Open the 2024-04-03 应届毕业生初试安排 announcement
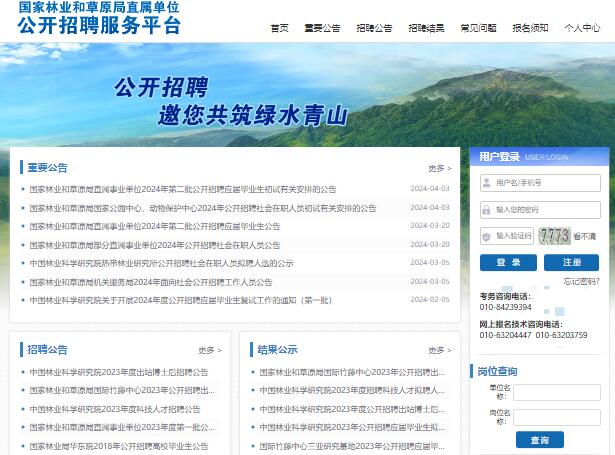The height and width of the screenshot is (455, 615). pyautogui.click(x=183, y=189)
